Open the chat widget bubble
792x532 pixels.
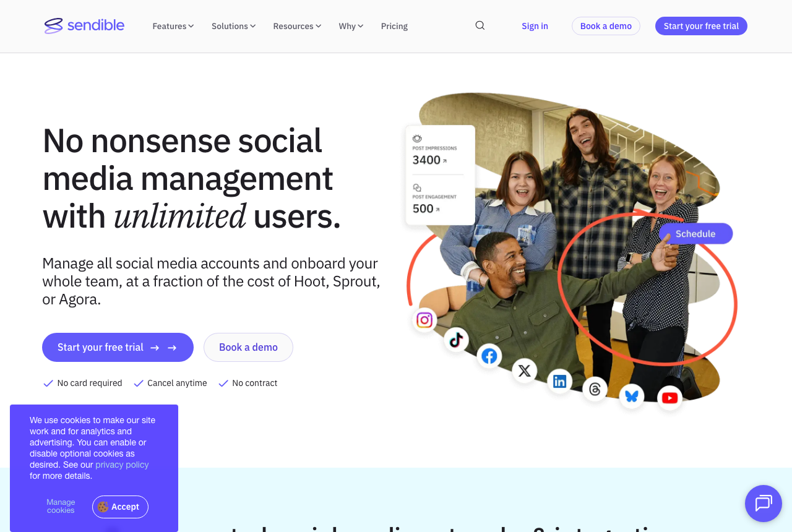(x=764, y=504)
